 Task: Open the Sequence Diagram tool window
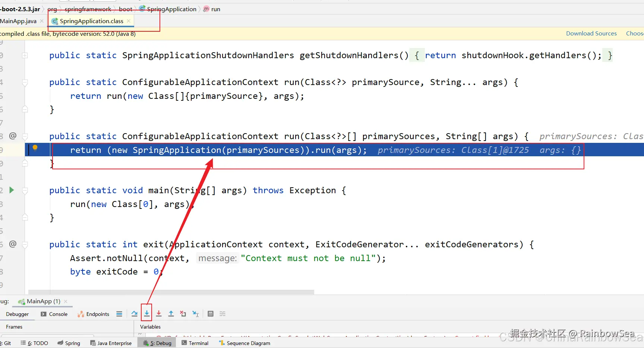point(245,343)
